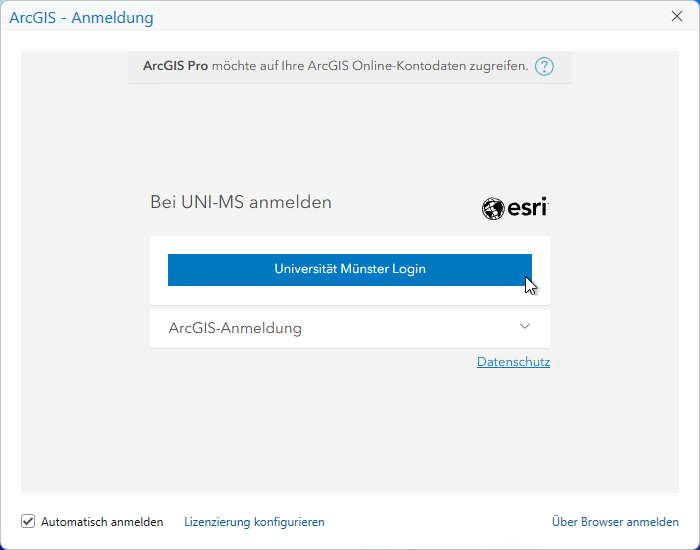Select "Über Browser anmelden" link
700x550 pixels.
pyautogui.click(x=615, y=522)
